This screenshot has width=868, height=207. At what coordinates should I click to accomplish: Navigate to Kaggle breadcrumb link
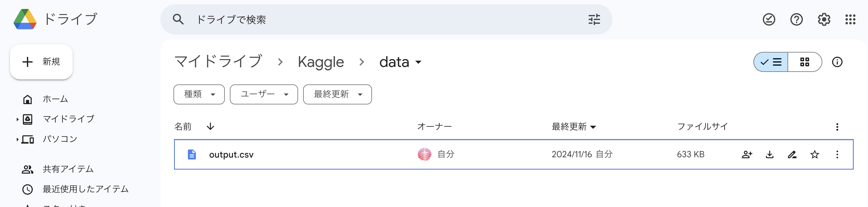click(321, 62)
